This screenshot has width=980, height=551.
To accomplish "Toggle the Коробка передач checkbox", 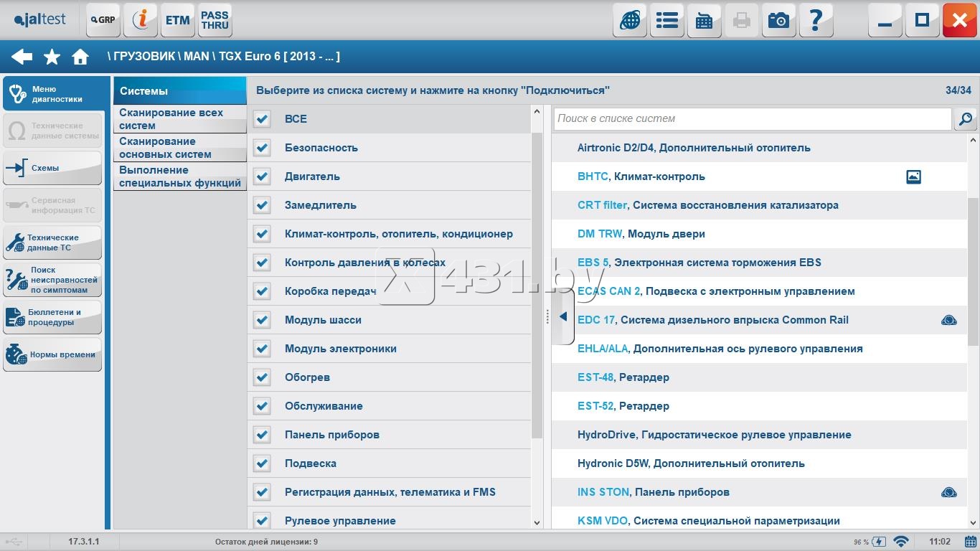I will tap(262, 291).
